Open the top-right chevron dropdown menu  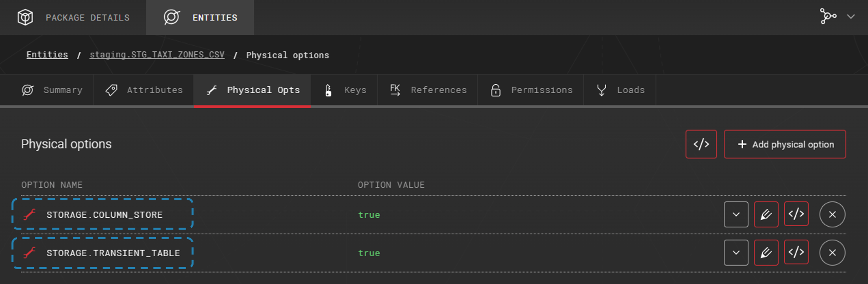851,16
